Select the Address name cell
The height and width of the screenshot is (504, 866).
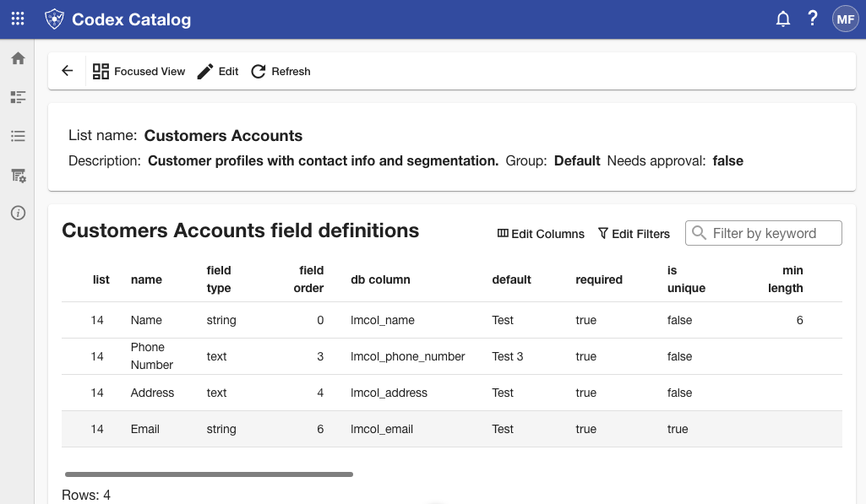[x=152, y=393]
